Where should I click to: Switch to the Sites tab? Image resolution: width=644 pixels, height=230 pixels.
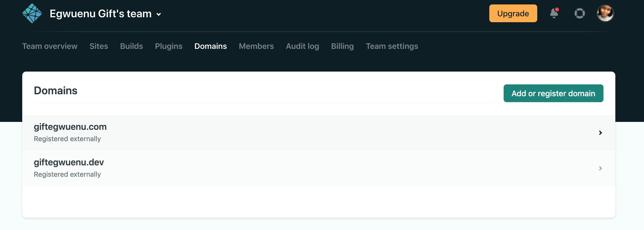click(99, 46)
